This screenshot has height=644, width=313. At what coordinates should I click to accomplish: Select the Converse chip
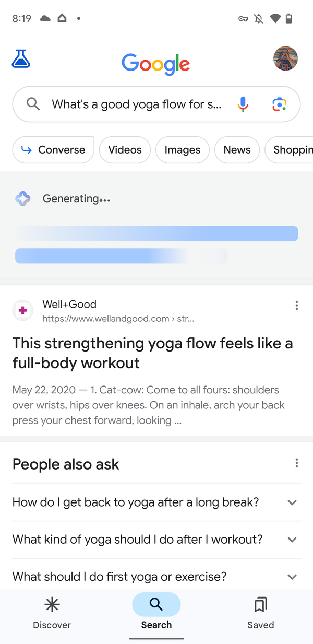[53, 150]
